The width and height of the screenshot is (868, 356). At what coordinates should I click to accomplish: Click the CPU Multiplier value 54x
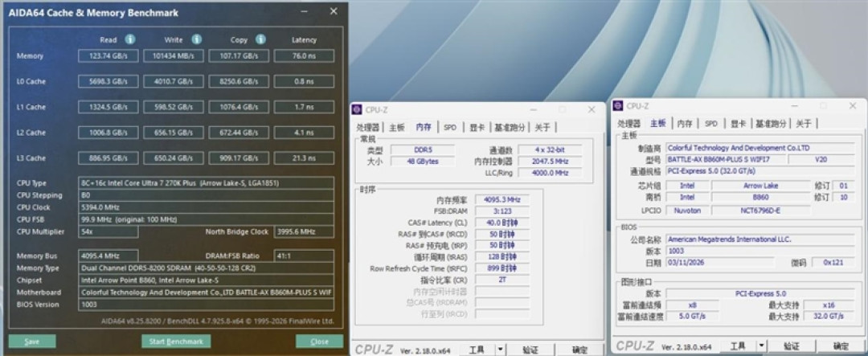[x=108, y=231]
